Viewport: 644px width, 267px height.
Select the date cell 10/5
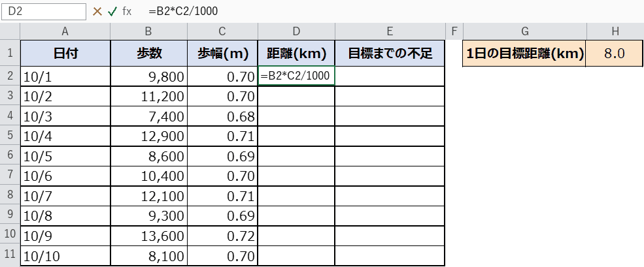click(65, 156)
